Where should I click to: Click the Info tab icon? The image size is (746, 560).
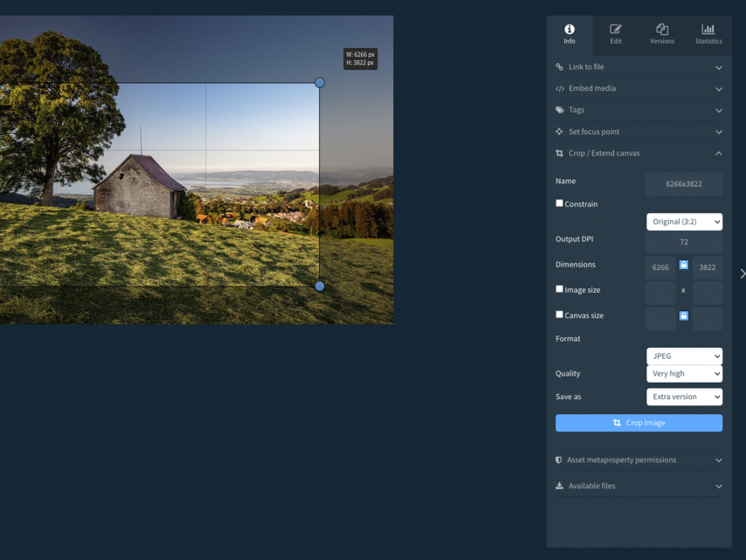coord(569,30)
